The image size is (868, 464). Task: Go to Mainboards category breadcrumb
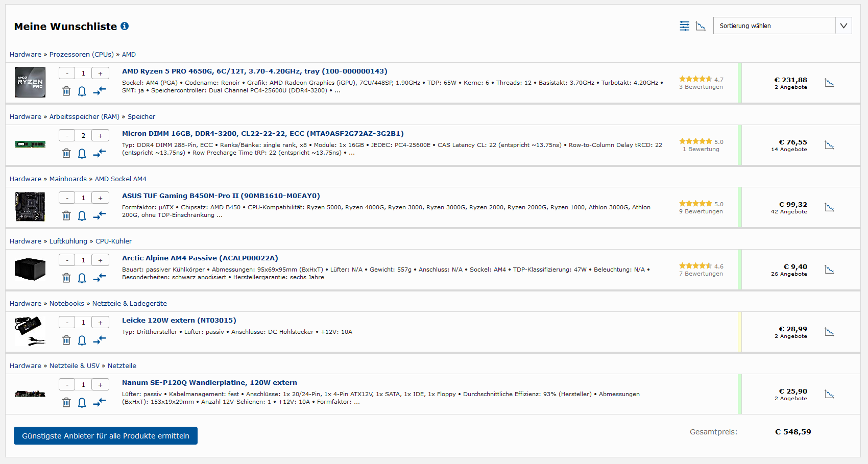coord(68,179)
